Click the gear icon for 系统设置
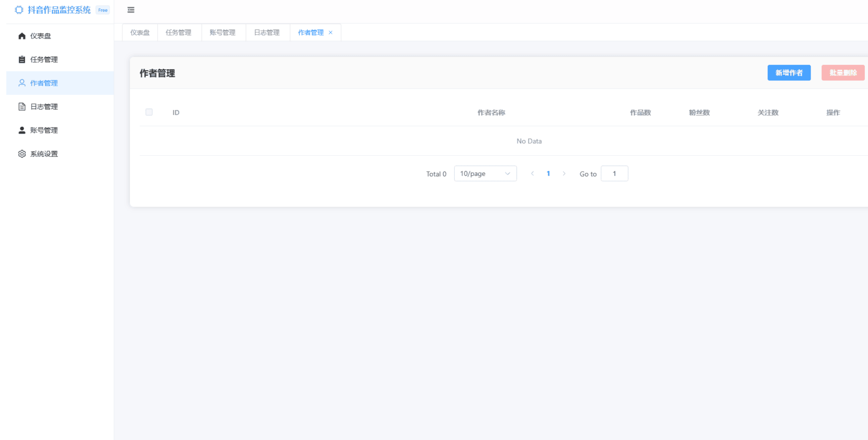 coord(22,154)
